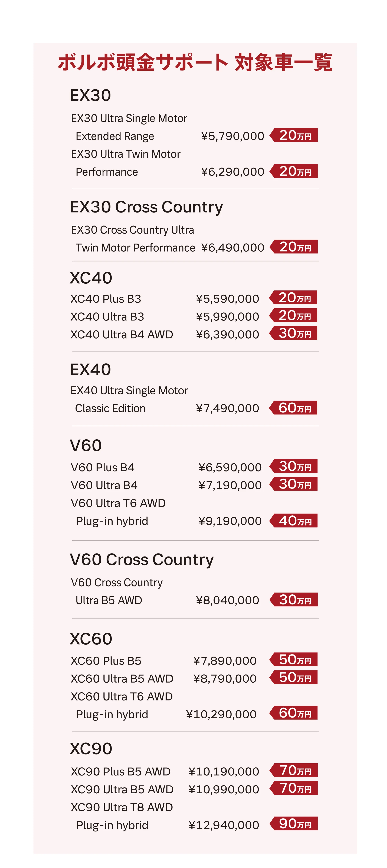387x868 pixels.
Task: Select the ¥6,490,000 price for EX30 Cross Country
Action: coord(232,248)
